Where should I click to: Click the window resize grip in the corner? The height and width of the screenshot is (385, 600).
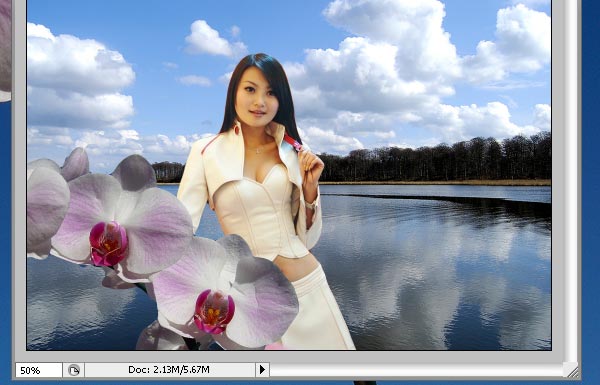(x=572, y=370)
